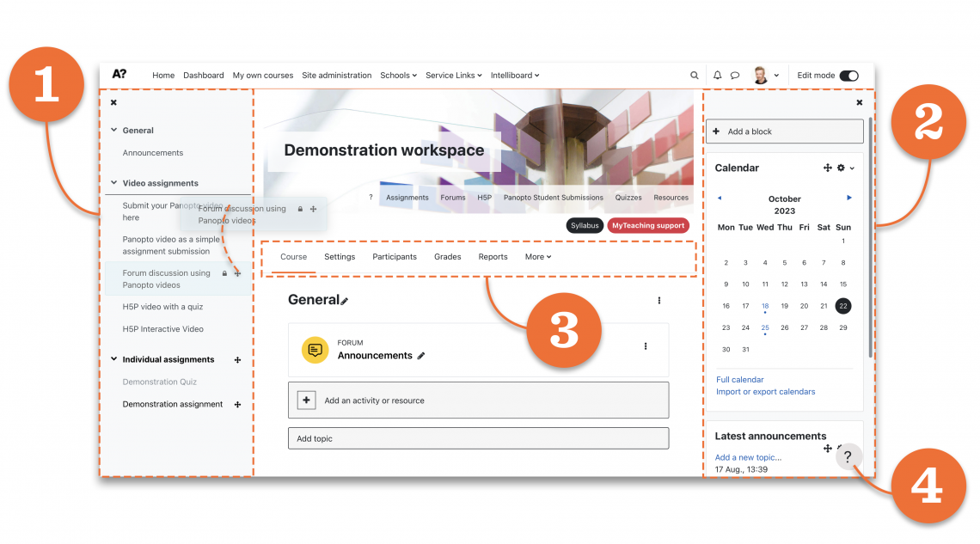The height and width of the screenshot is (544, 980).
Task: Open the Full calendar link
Action: tap(740, 379)
